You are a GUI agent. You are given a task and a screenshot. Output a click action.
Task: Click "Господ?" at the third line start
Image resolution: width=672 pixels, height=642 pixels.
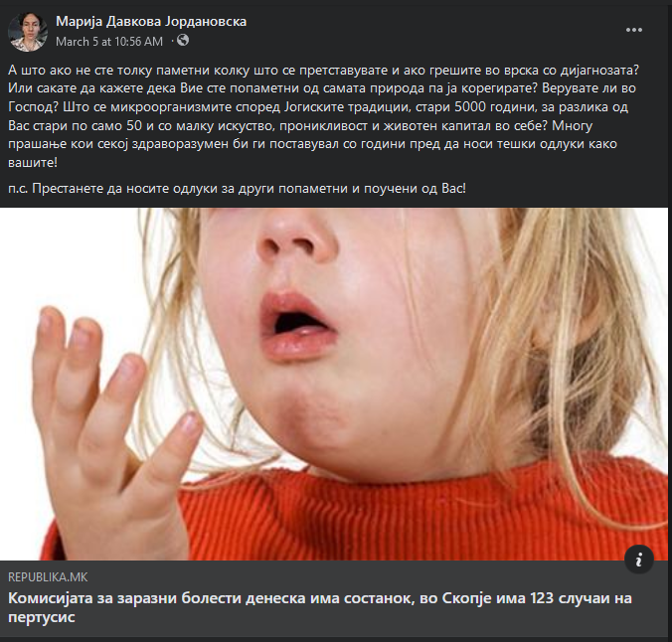pos(33,106)
